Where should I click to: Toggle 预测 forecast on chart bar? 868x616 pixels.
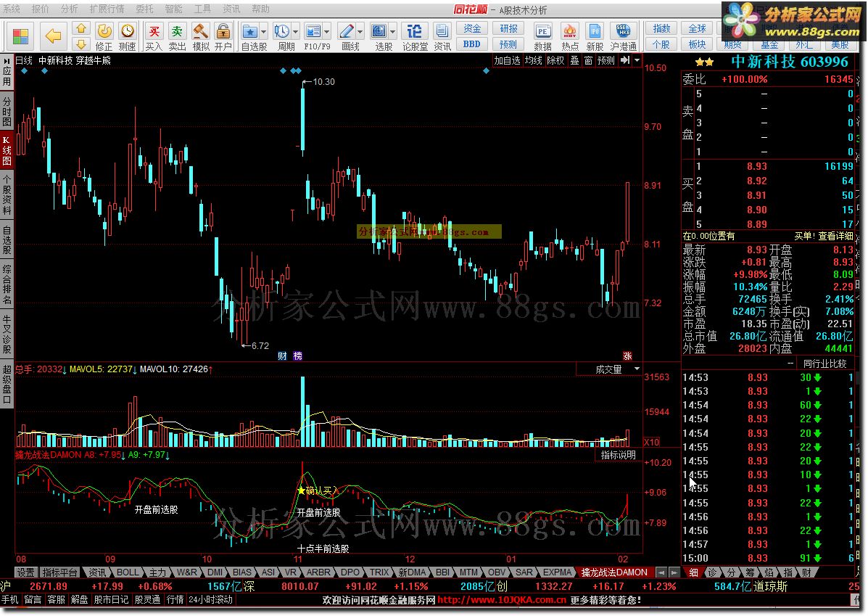coord(605,60)
